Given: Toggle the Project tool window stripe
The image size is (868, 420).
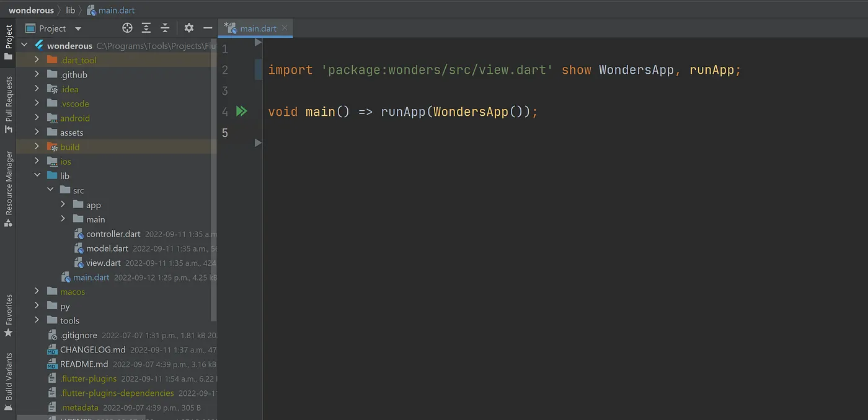Looking at the screenshot, I should (x=8, y=37).
